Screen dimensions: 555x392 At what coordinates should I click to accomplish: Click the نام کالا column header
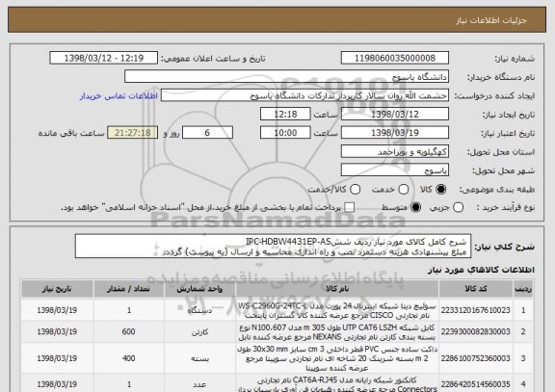point(337,289)
